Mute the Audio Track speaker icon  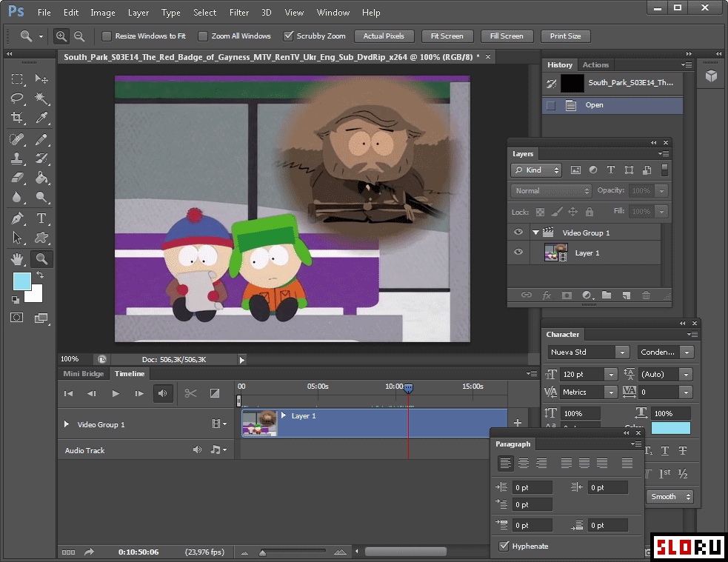click(197, 449)
